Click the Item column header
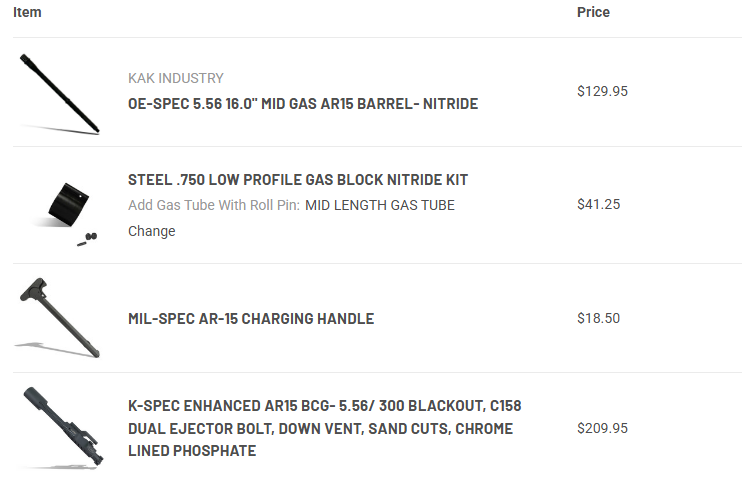Screen dimensions: 742x480 point(27,12)
